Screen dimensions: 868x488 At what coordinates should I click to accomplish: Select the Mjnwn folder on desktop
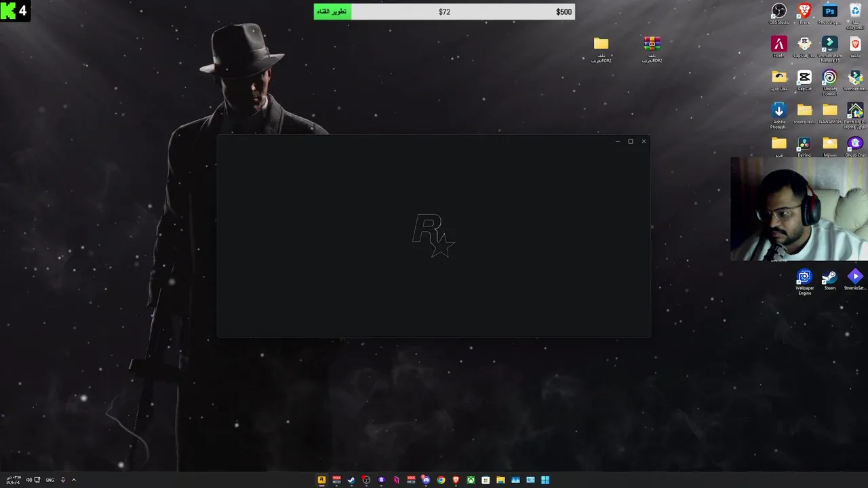[x=830, y=146]
